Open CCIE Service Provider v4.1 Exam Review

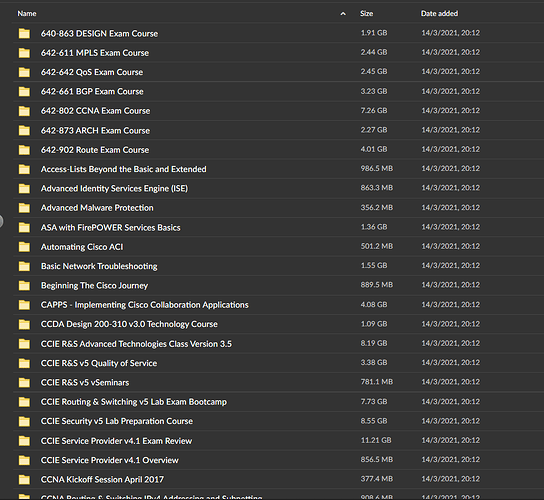click(x=279, y=441)
